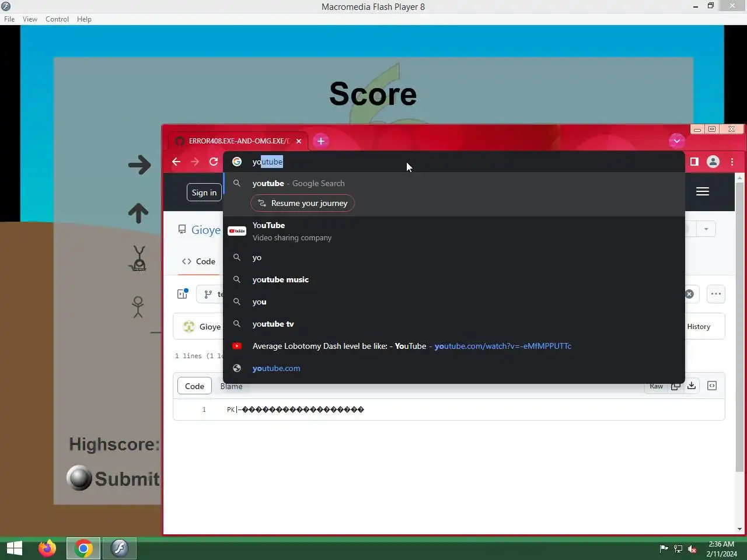
Task: Open the network status tray icon
Action: (678, 548)
